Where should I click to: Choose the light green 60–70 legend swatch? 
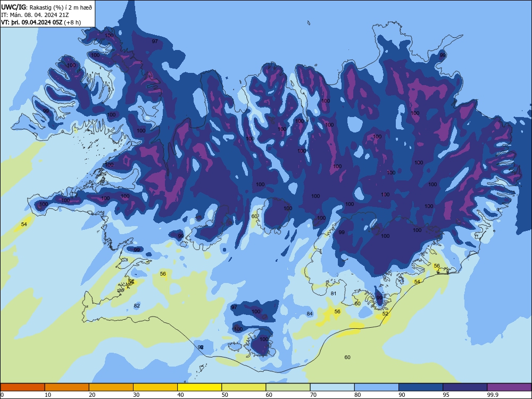click(x=288, y=387)
